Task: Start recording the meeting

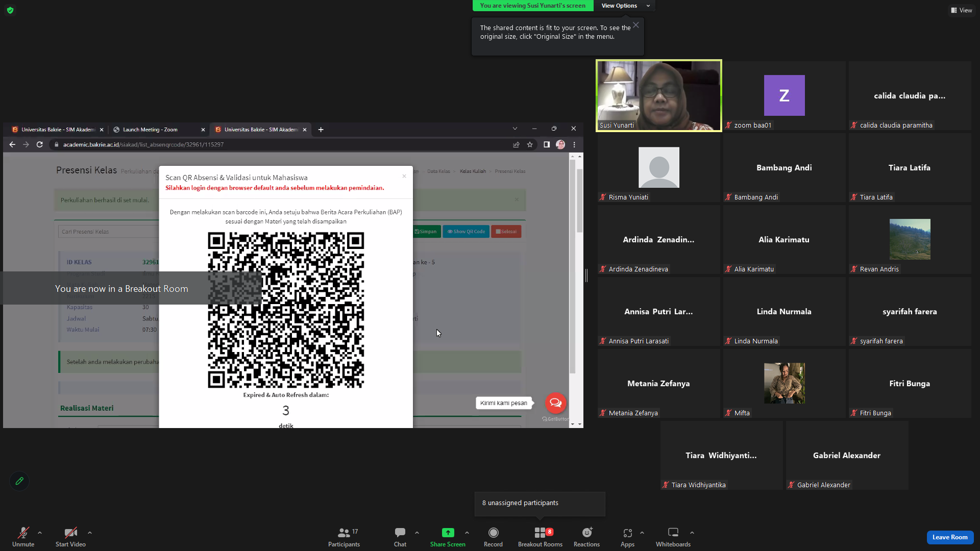Action: tap(493, 537)
